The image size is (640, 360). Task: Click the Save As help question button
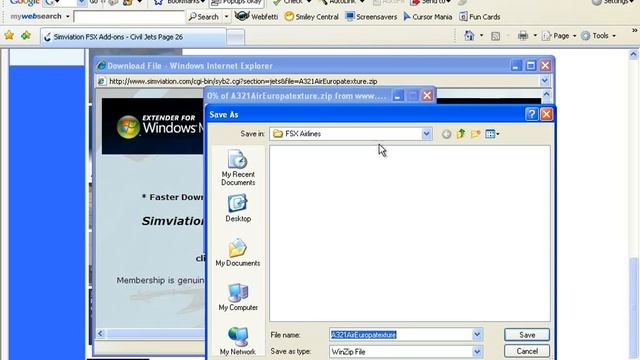pos(531,114)
